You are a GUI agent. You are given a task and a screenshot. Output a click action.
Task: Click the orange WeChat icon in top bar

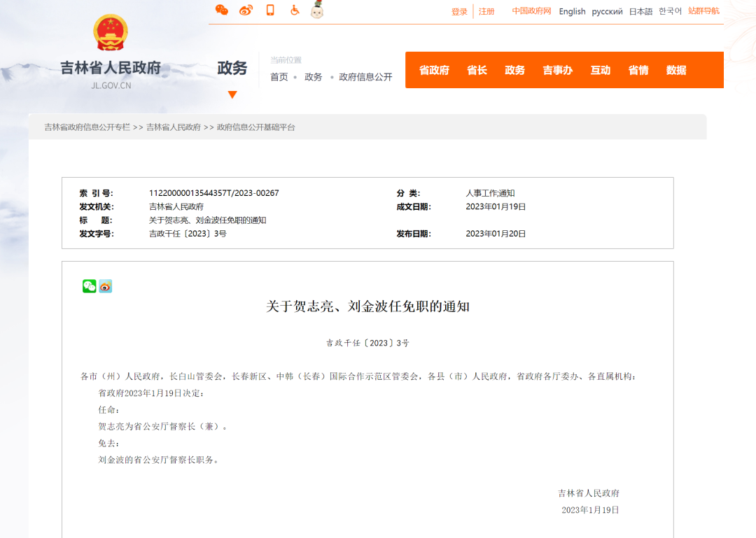[221, 10]
